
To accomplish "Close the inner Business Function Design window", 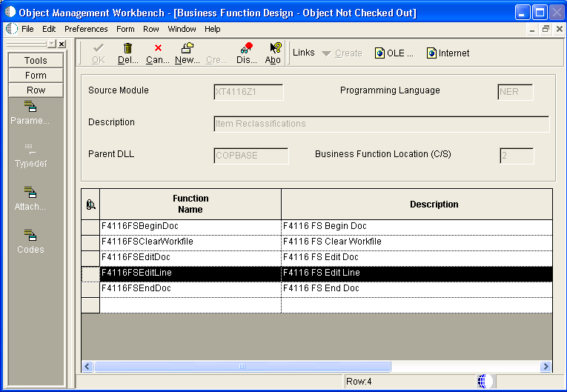I will tap(560, 30).
